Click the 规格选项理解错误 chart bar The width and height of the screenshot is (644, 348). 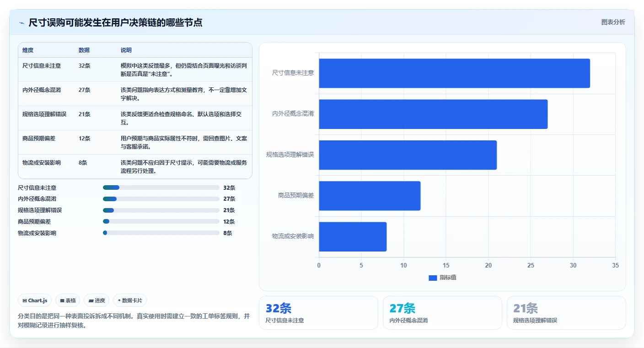tap(408, 155)
